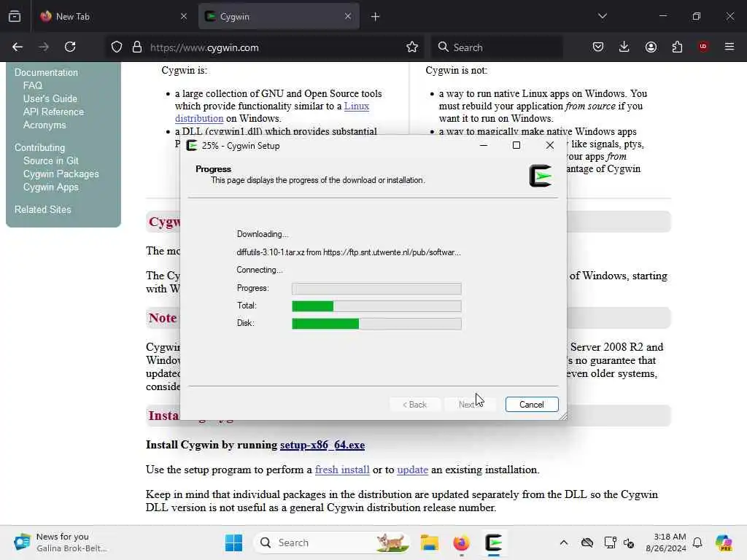Open Firefox from the taskbar

[x=461, y=542]
